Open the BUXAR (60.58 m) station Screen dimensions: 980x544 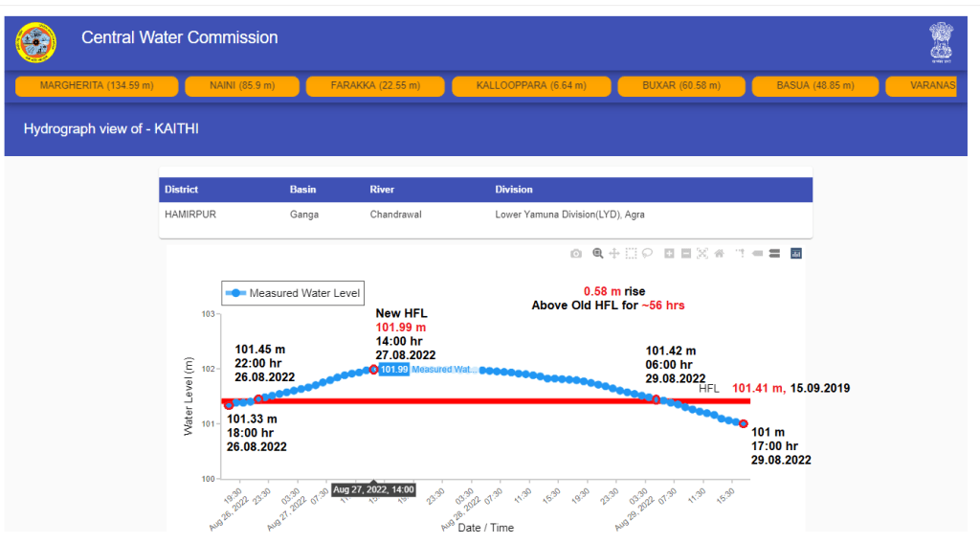[x=680, y=86]
